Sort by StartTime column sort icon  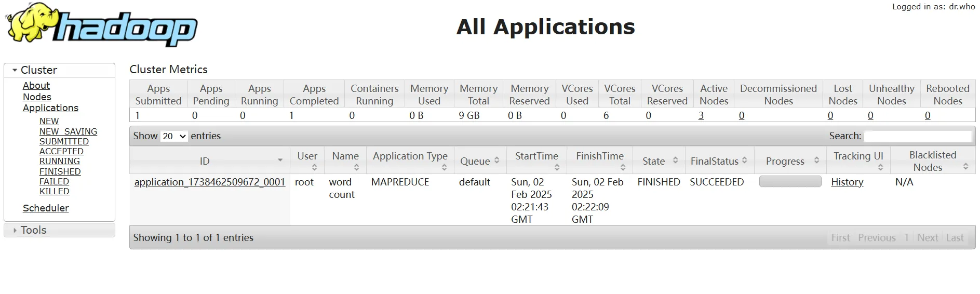557,167
